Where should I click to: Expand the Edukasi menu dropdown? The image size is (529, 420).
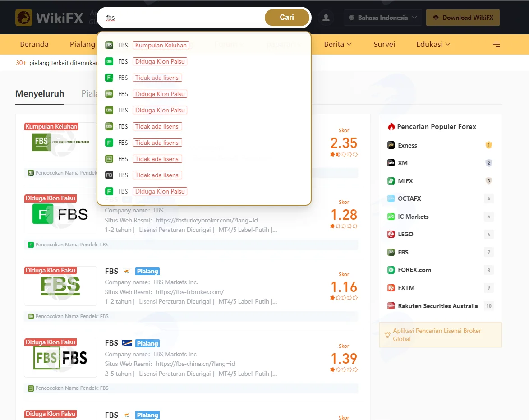click(x=433, y=44)
